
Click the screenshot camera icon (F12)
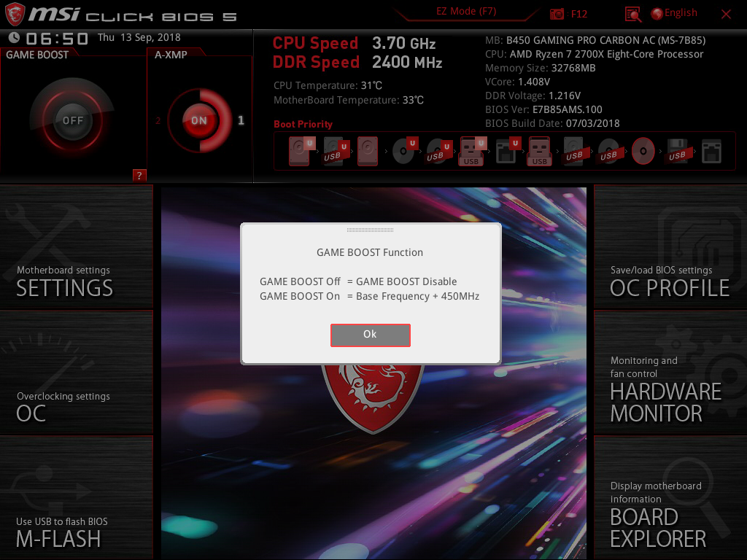coord(557,14)
